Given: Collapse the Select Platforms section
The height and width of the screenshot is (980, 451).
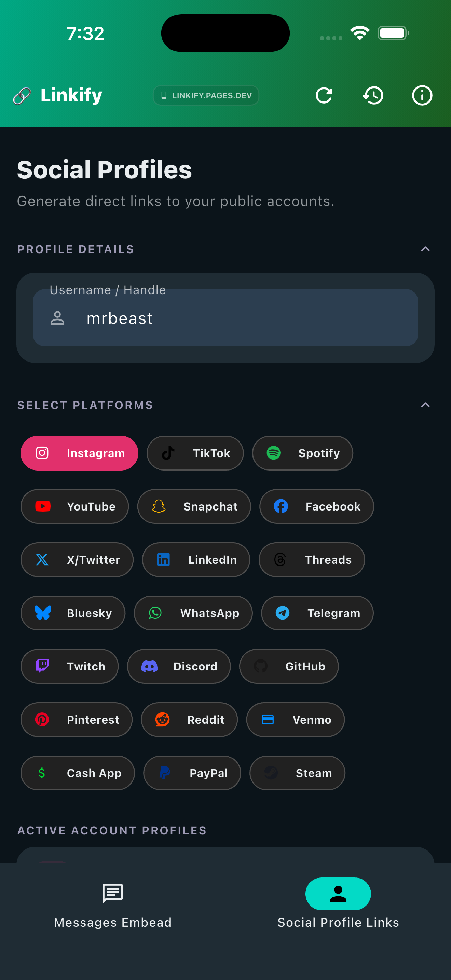Looking at the screenshot, I should [x=425, y=405].
